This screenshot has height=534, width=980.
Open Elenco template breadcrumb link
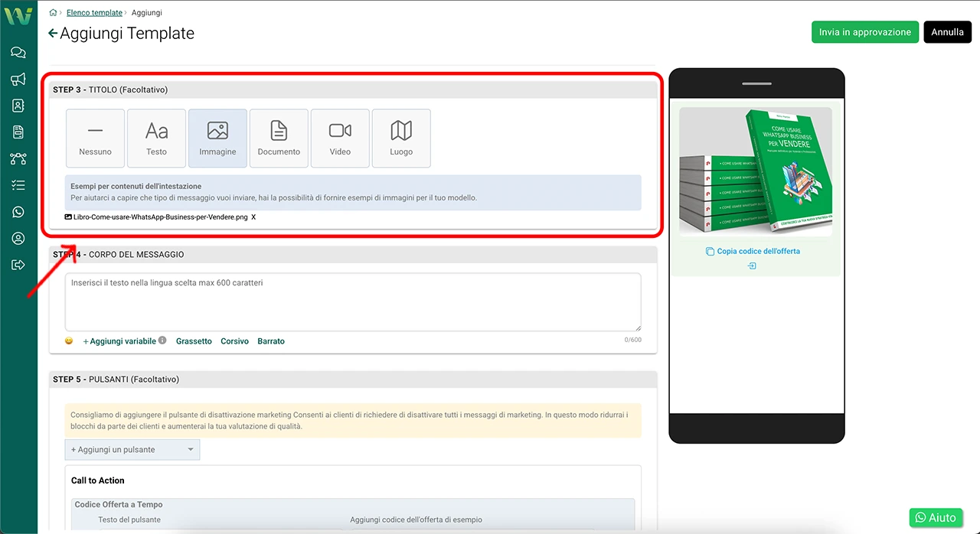tap(94, 13)
